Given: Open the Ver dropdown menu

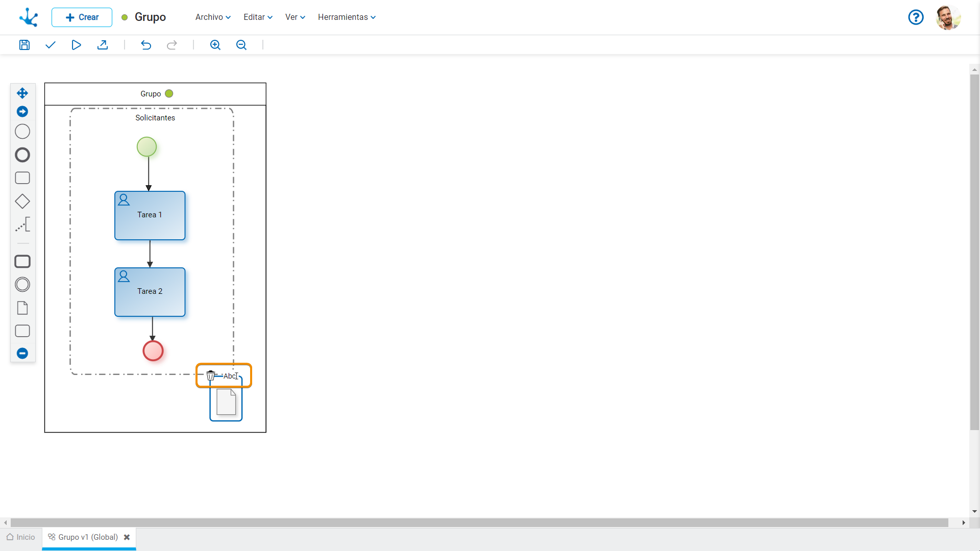Looking at the screenshot, I should click(x=295, y=17).
